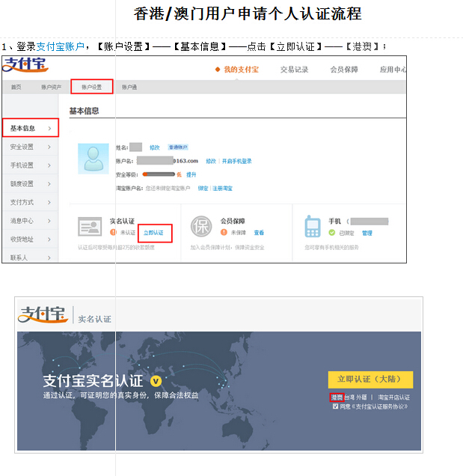463x476 pixels.
Task: Click the user profile avatar picture
Action: [x=93, y=159]
